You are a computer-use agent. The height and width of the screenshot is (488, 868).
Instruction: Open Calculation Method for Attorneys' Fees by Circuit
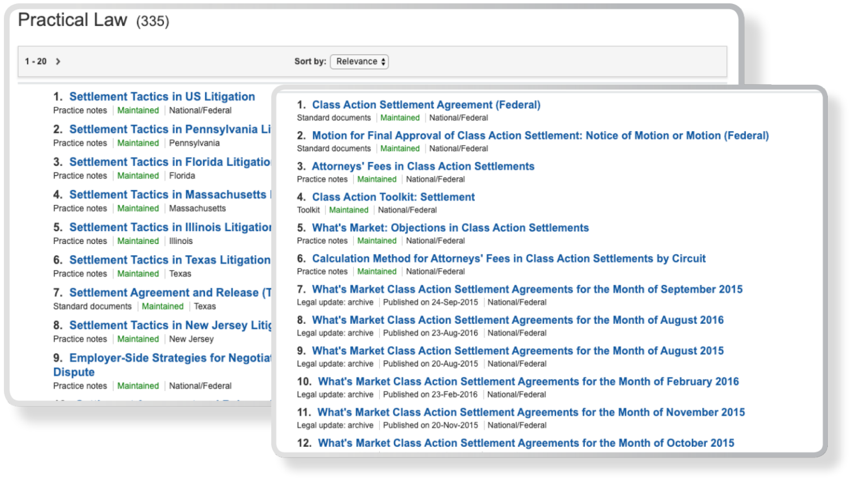click(x=509, y=259)
